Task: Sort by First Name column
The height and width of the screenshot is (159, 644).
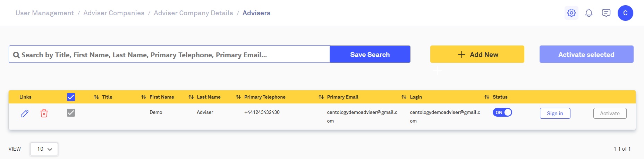Action: pos(161,97)
